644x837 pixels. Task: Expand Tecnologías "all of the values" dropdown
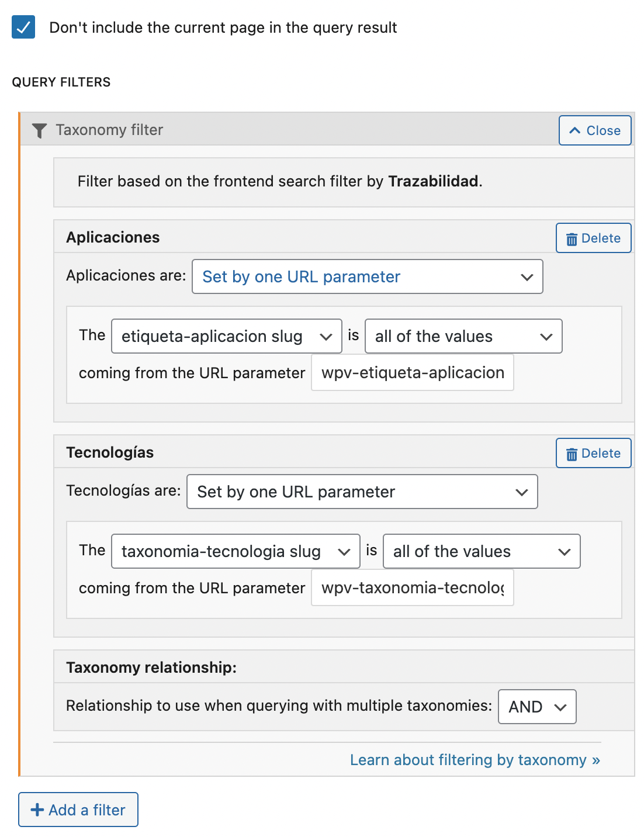482,551
